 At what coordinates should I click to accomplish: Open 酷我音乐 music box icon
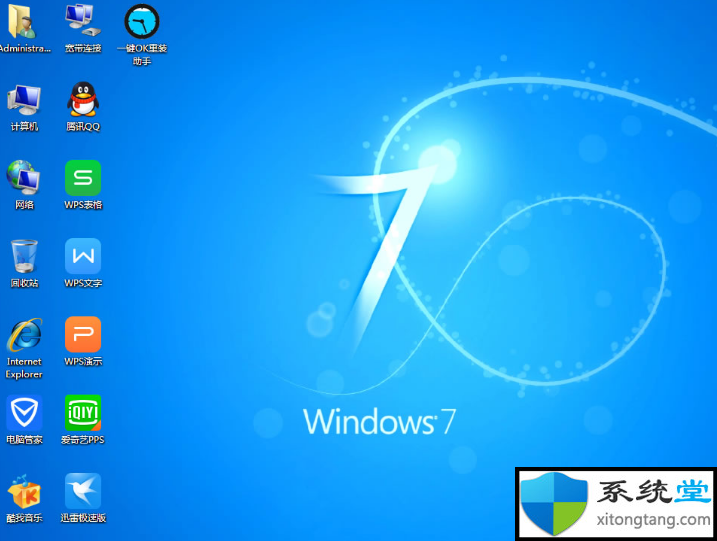tap(24, 491)
